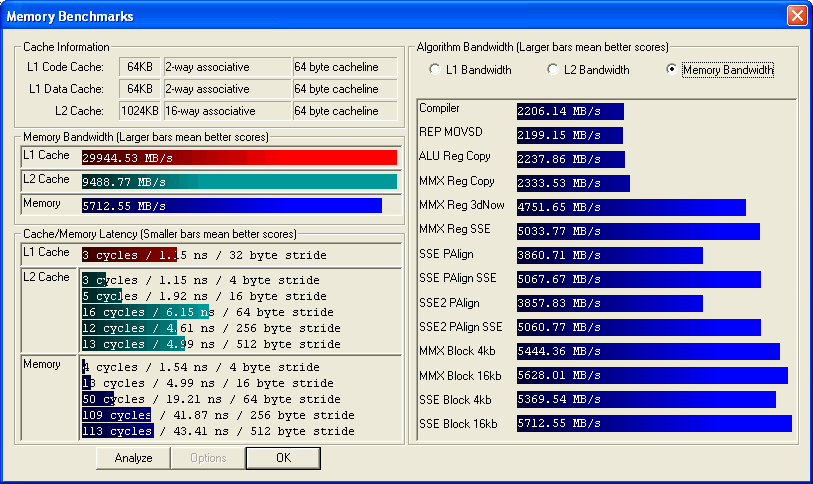Screen dimensions: 813x484
Task: Click the SSE Block 4kb 5369.54 MB/s bar
Action: pos(647,399)
